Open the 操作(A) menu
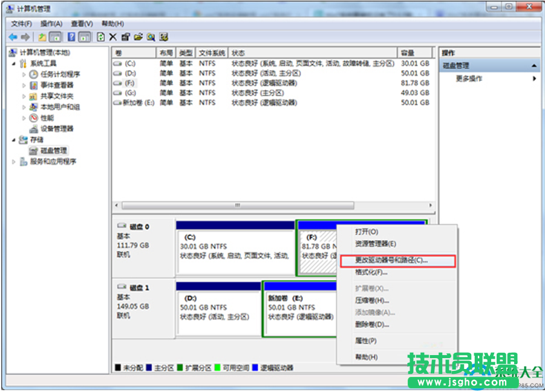This screenshot has height=392, width=545. (51, 24)
